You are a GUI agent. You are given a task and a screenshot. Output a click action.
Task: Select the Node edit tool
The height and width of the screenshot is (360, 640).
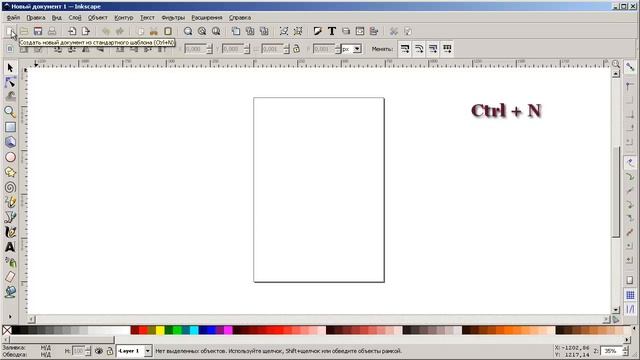tap(10, 82)
